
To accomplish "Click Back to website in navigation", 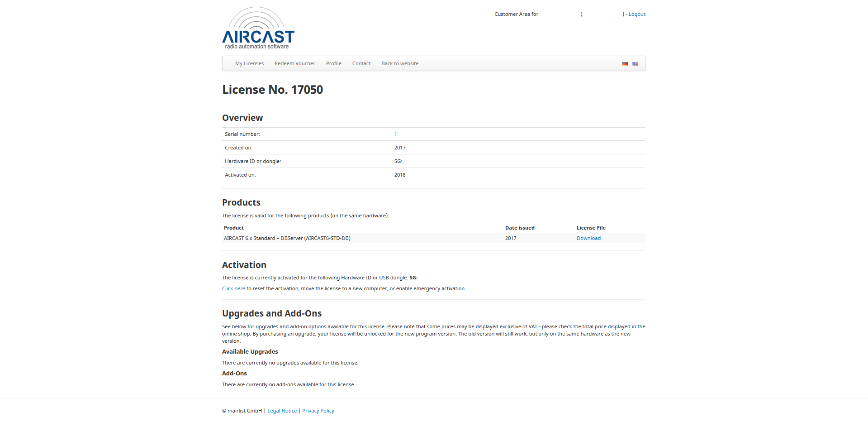I will click(399, 63).
